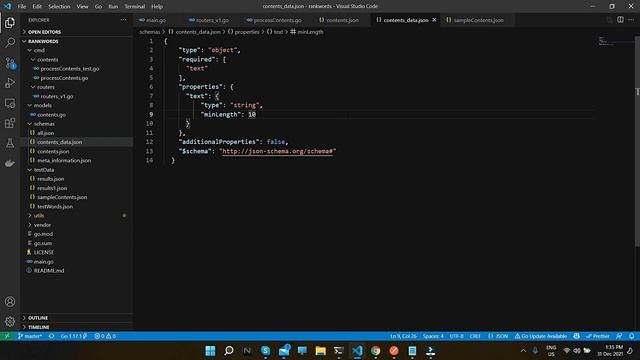Open Accounts menu in activity bar
The width and height of the screenshot is (640, 360).
click(x=10, y=302)
